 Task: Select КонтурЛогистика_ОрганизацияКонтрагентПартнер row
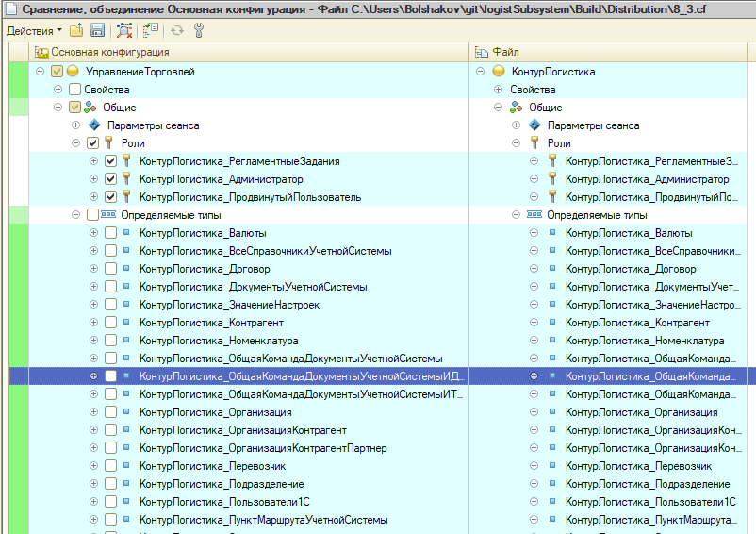point(263,448)
